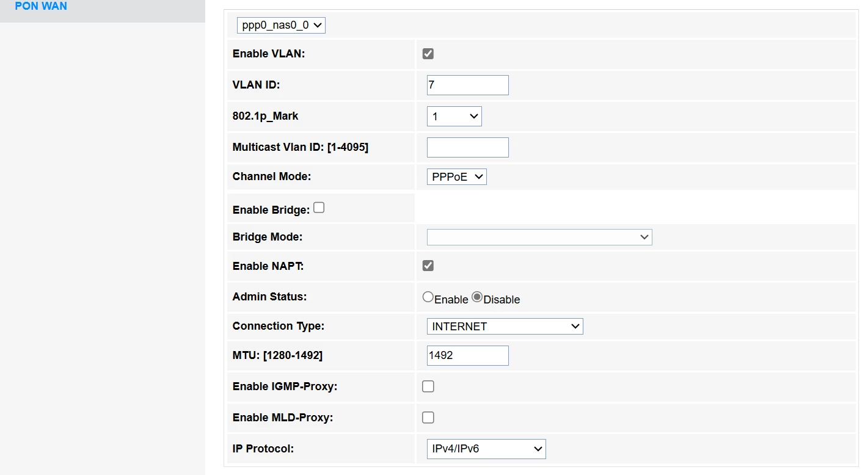Viewport: 868px width, 475px height.
Task: Open the PON WAN menu item
Action: coord(41,6)
